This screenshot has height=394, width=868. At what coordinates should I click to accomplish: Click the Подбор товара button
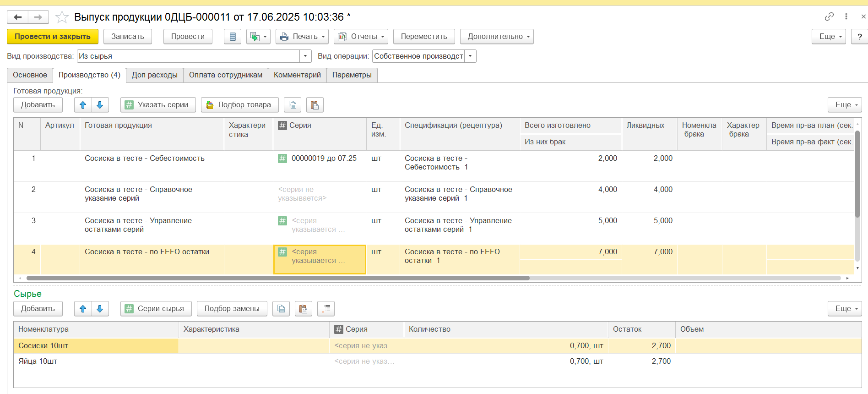tap(239, 105)
